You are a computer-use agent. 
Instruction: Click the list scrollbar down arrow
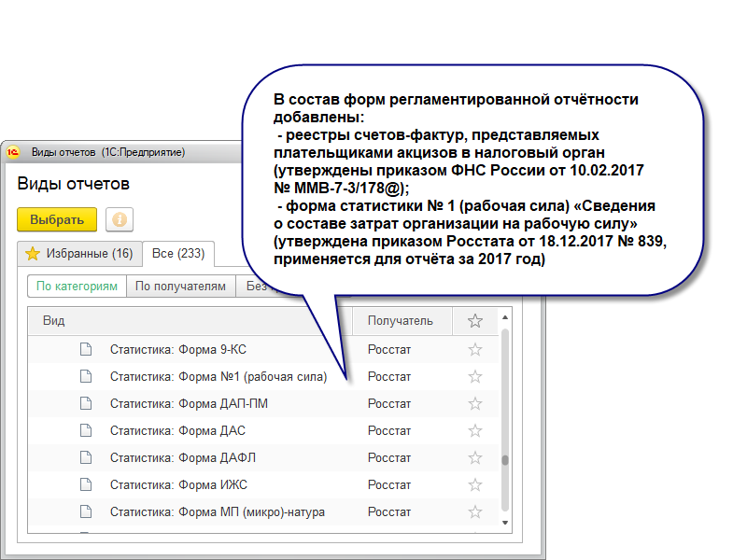[505, 523]
